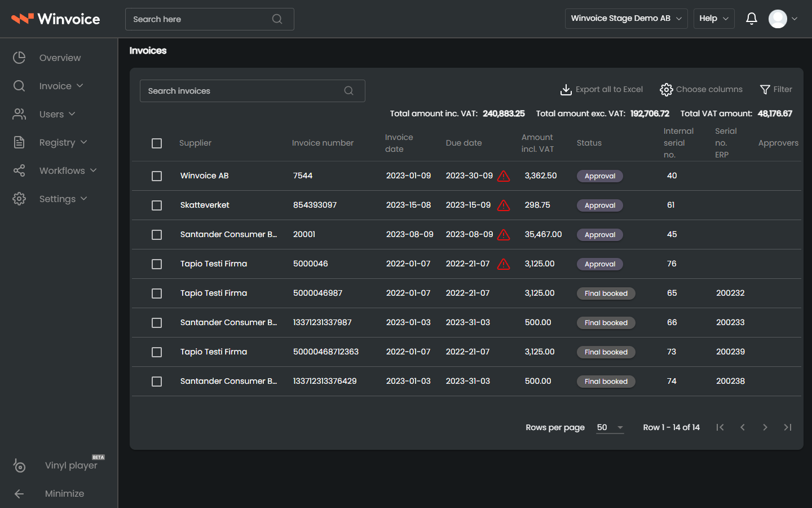Click overdue warning icon for Skatteverket
Screen dimensions: 812x508
504,205
